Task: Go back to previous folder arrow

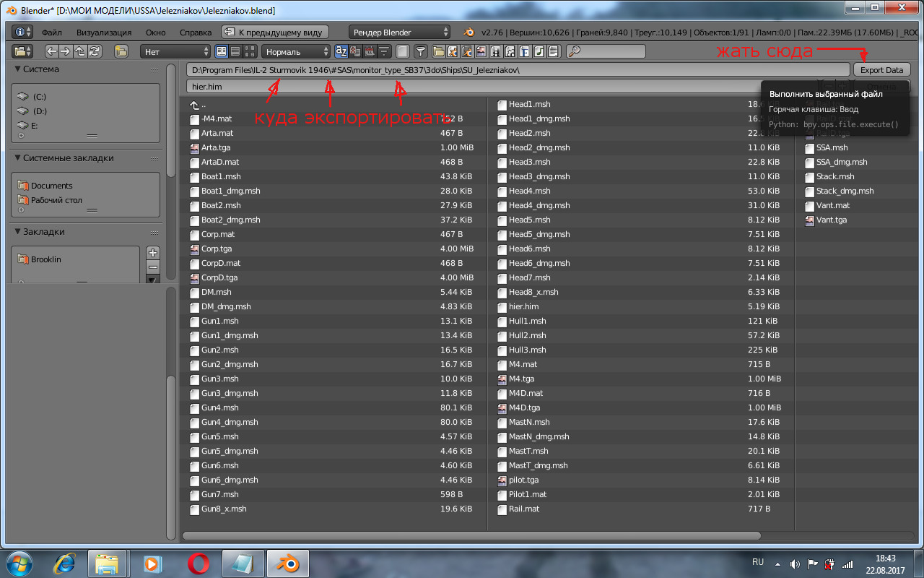Action: (51, 51)
